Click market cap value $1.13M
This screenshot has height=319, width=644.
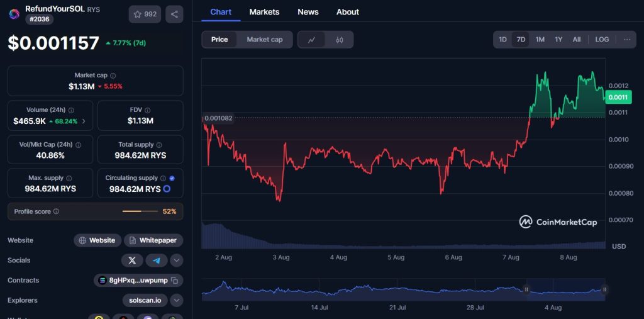coord(82,86)
